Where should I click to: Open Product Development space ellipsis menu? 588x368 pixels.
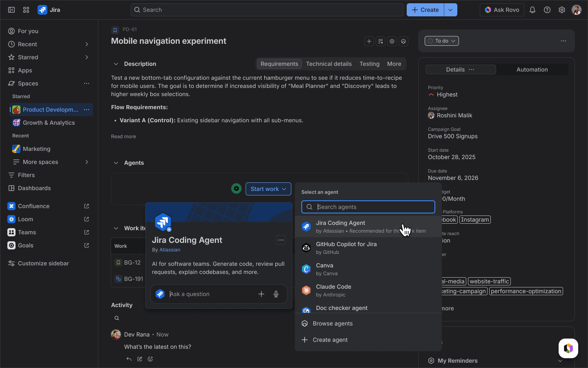click(x=87, y=110)
